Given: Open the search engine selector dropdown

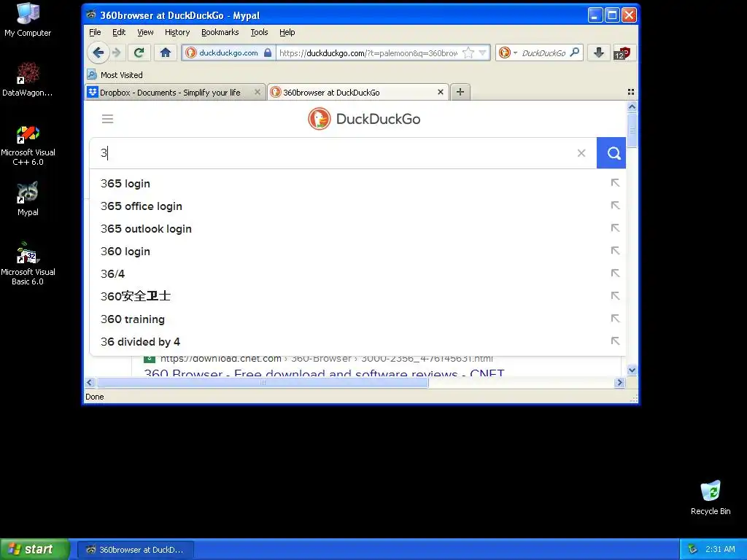Looking at the screenshot, I should [508, 52].
